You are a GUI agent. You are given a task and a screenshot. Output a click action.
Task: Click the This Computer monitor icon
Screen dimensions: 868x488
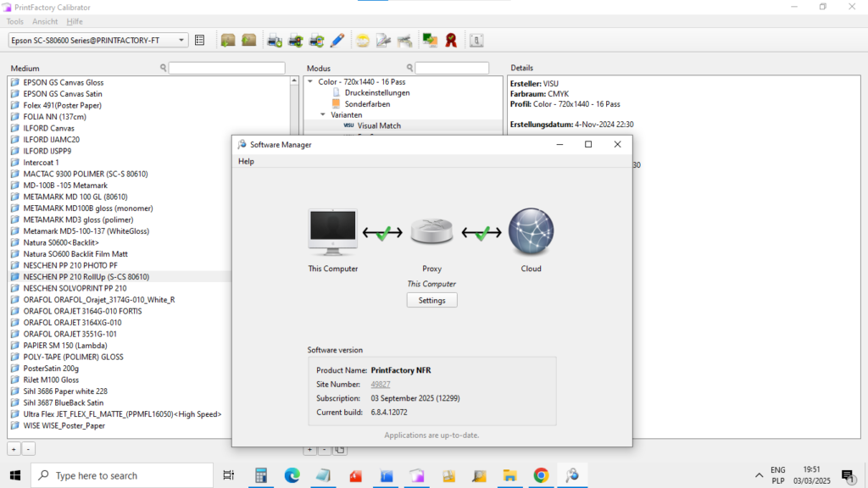click(x=332, y=230)
